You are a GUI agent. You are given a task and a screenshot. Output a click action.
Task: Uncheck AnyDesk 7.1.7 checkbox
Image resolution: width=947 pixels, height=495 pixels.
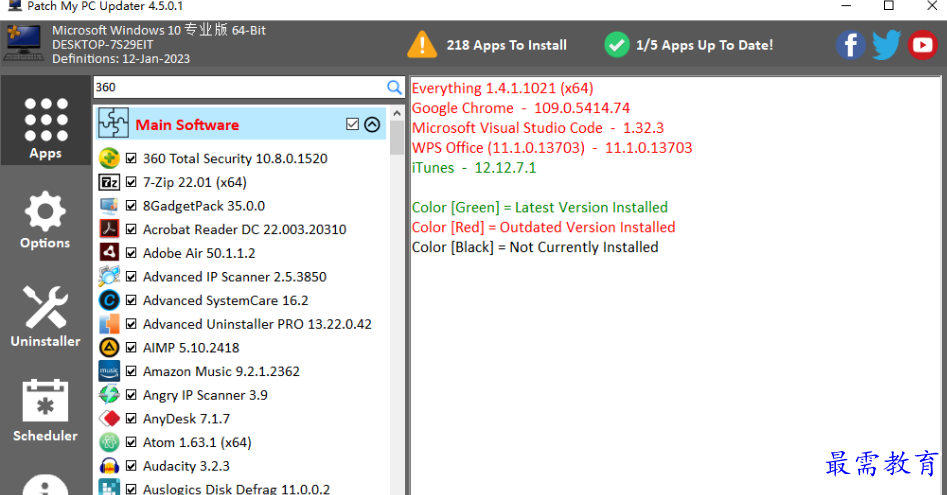coord(131,418)
